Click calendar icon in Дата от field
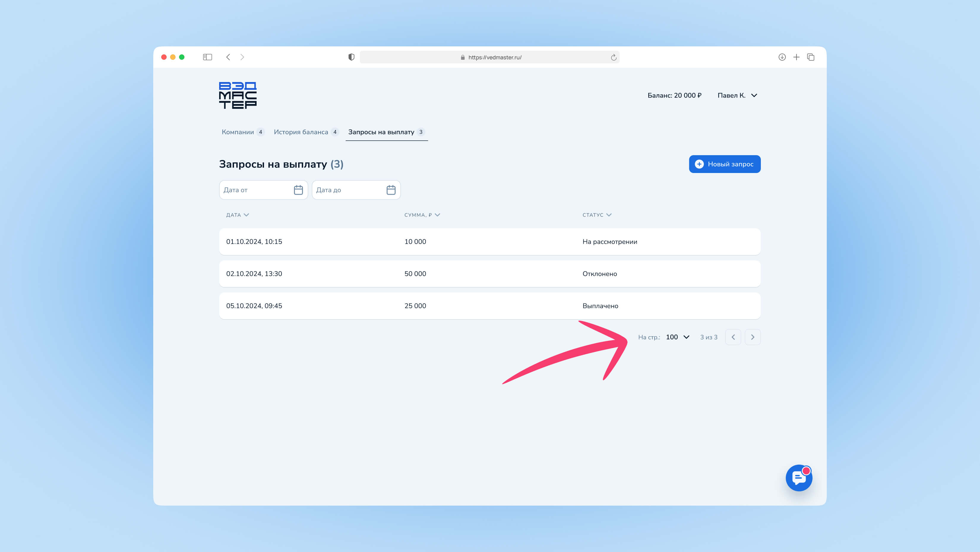Viewport: 980px width, 552px height. point(298,190)
